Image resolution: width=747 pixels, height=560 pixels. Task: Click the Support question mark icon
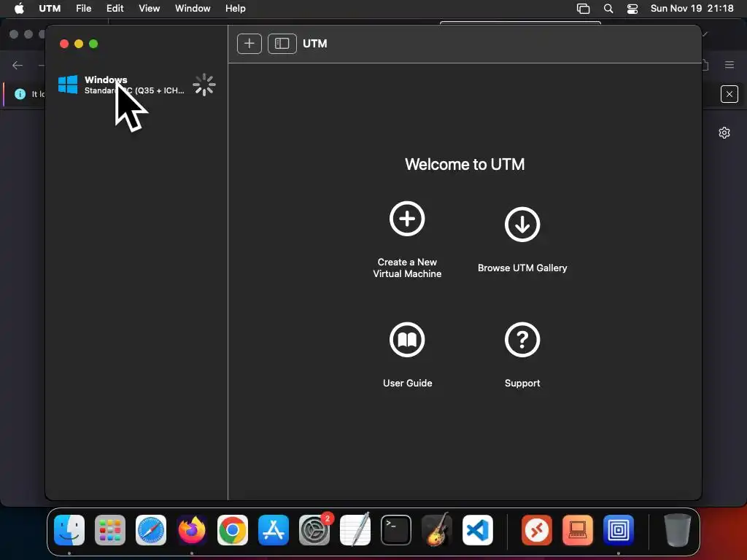[x=522, y=340]
